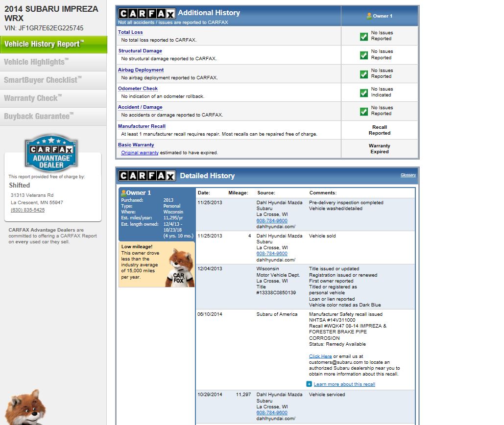Click the 2014 SUBARU IMPREZA WRX title

(51, 14)
